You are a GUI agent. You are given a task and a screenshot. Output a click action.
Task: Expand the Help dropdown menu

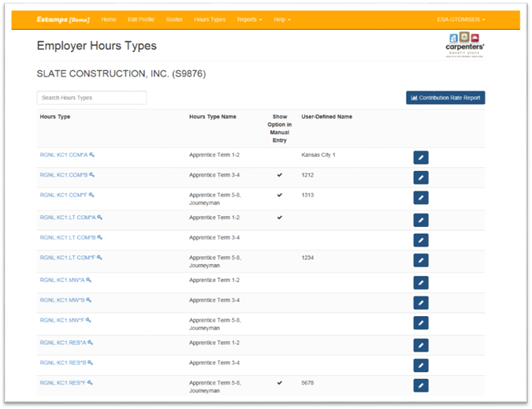click(282, 19)
